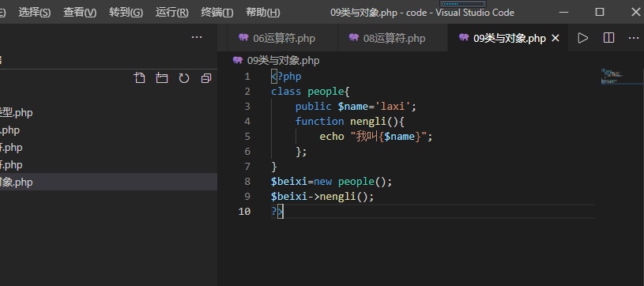Image resolution: width=644 pixels, height=286 pixels.
Task: Open the 终端(T) menu
Action: point(217,13)
